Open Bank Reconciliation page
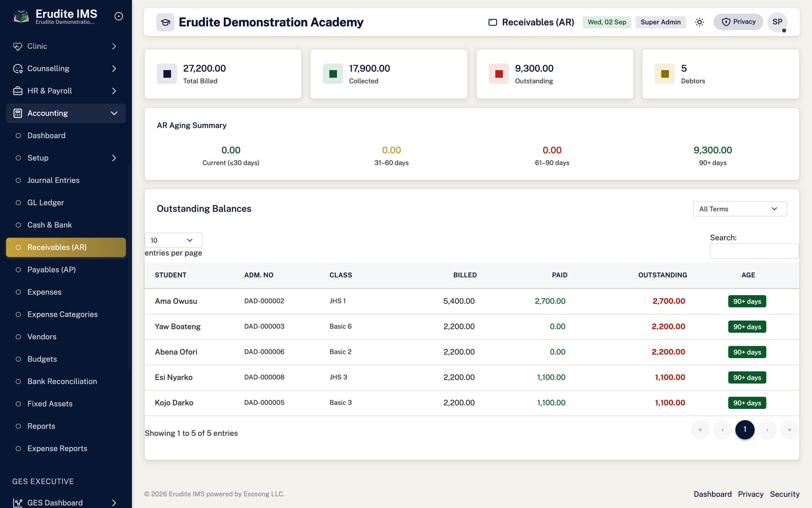The width and height of the screenshot is (812, 508). pyautogui.click(x=66, y=382)
